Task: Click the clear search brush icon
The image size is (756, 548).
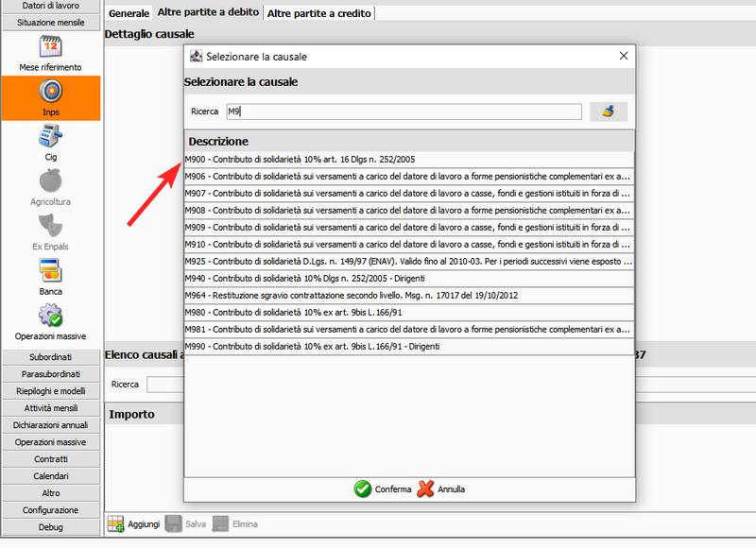Action: click(x=609, y=111)
